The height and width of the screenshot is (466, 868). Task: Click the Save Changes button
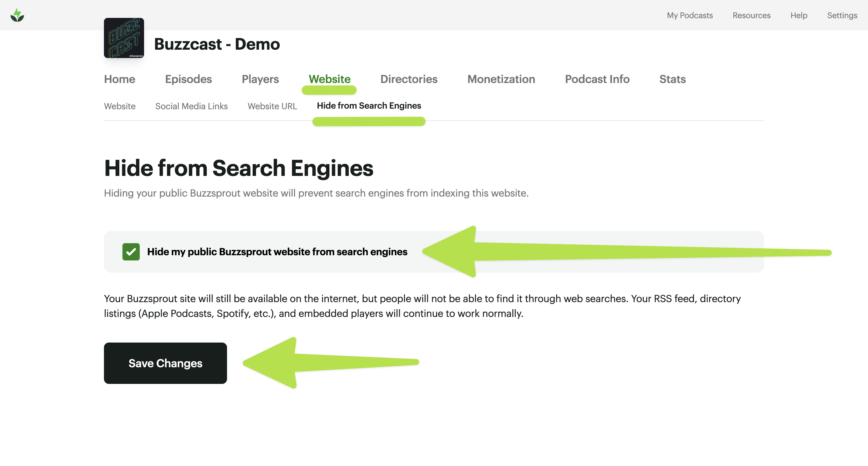165,363
